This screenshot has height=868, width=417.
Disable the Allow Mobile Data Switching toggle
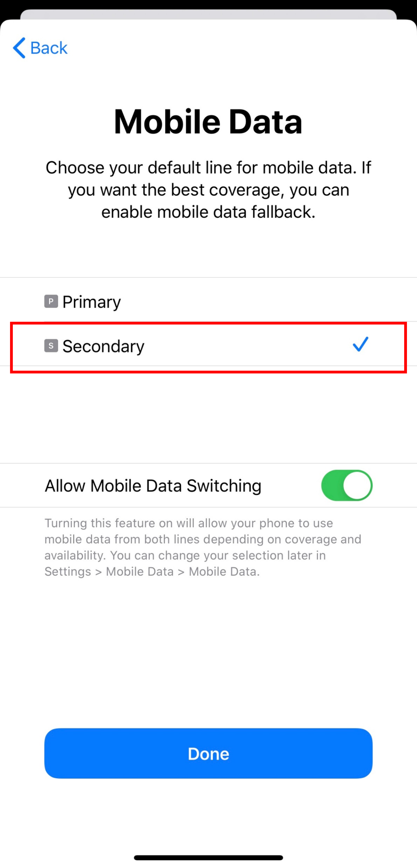(347, 485)
